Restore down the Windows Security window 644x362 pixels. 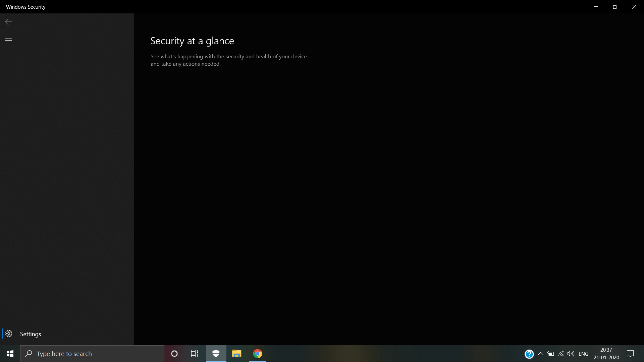pyautogui.click(x=615, y=7)
